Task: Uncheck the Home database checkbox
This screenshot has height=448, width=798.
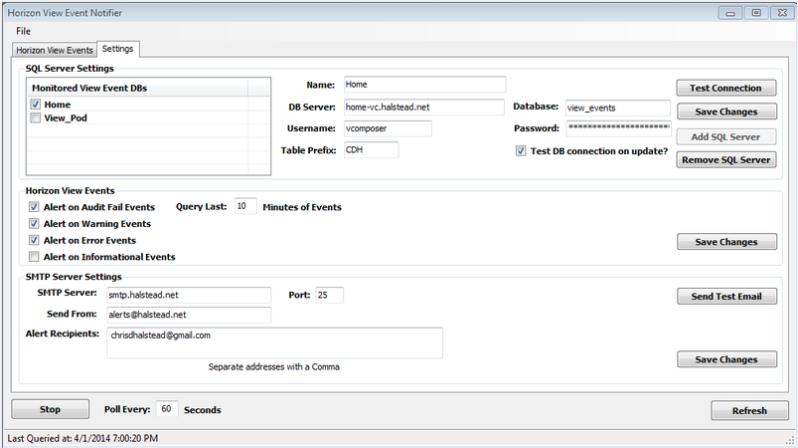Action: [35, 104]
